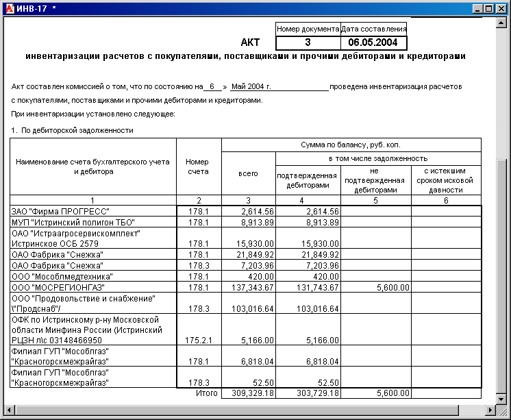Click the account number 175.2.1 cell
511x420 pixels.
coord(199,330)
